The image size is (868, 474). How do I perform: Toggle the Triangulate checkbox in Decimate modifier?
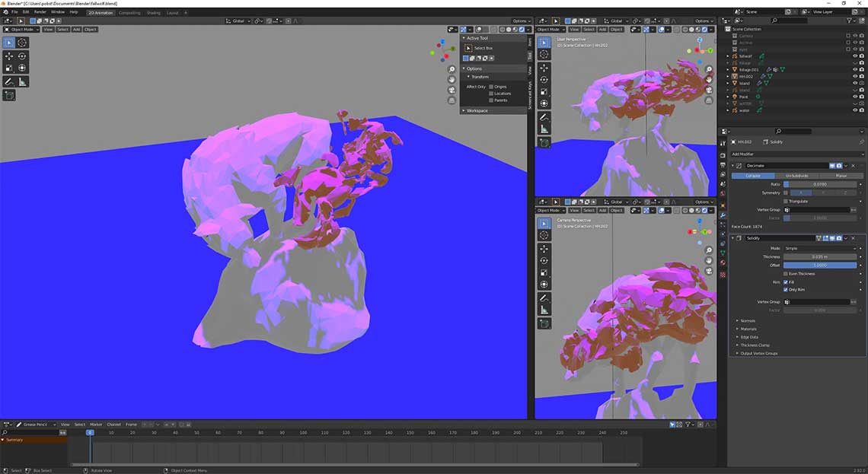[786, 202]
